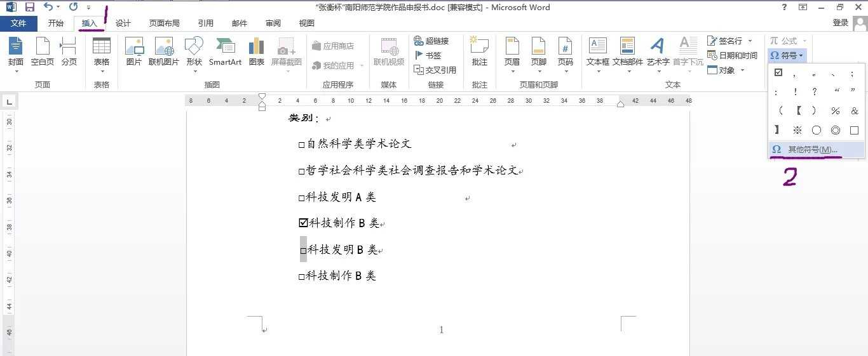Switch to the 设计 (Design) tab
Screen dimensions: 868x356
(123, 23)
